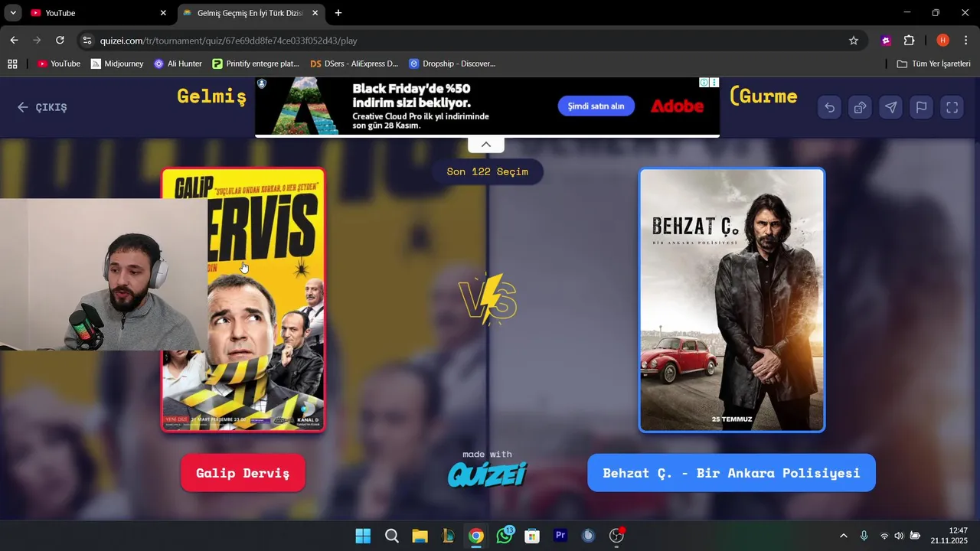Open the Tüm Yer İşaretleri folder
The image size is (980, 551).
pyautogui.click(x=933, y=64)
